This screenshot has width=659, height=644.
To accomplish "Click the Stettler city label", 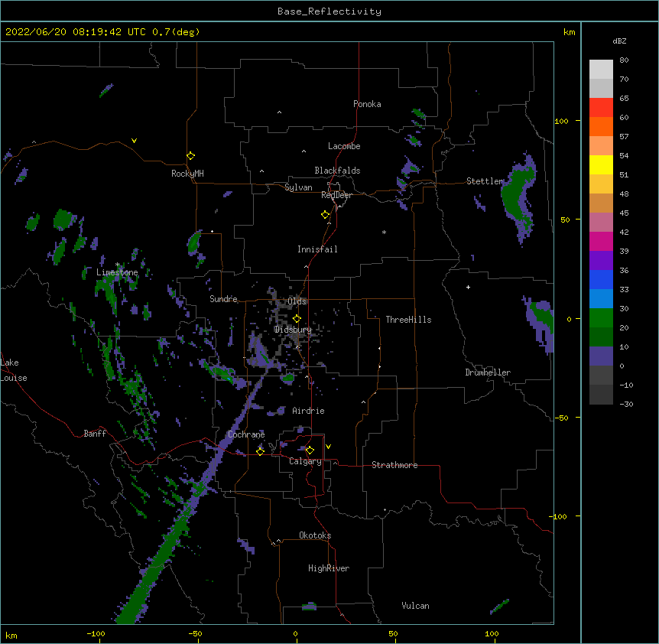I will [x=485, y=181].
